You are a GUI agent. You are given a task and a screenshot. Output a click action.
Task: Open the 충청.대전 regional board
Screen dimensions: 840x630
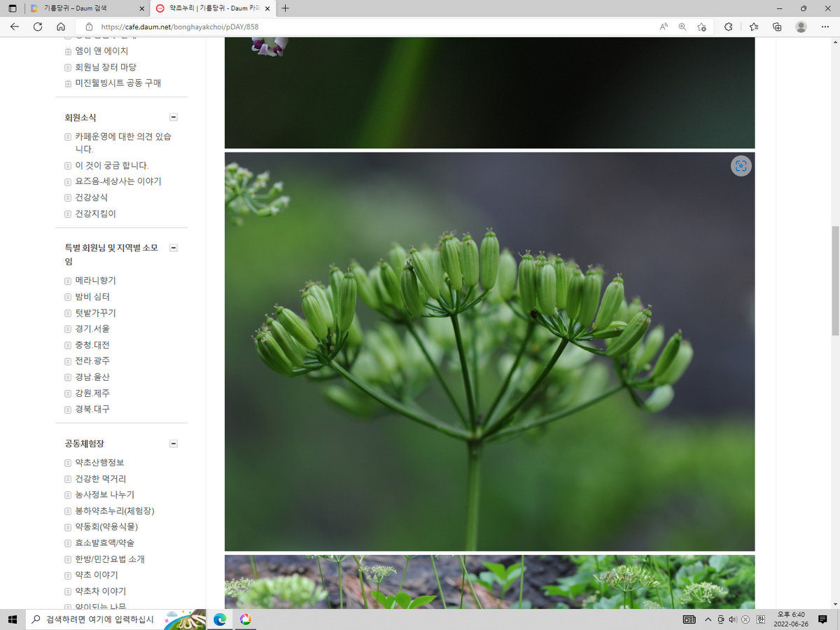point(92,345)
